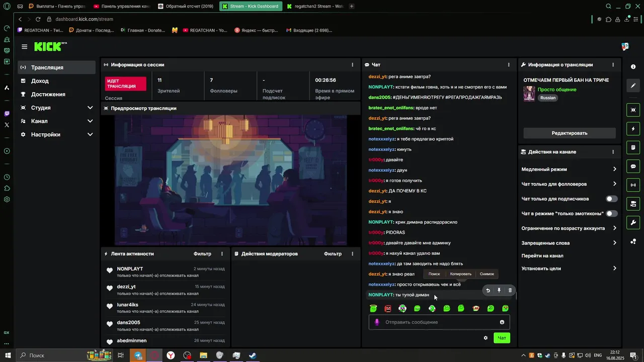Click the wrench icon in right rail
Viewport: 644px width, 362px height.
pyautogui.click(x=633, y=222)
